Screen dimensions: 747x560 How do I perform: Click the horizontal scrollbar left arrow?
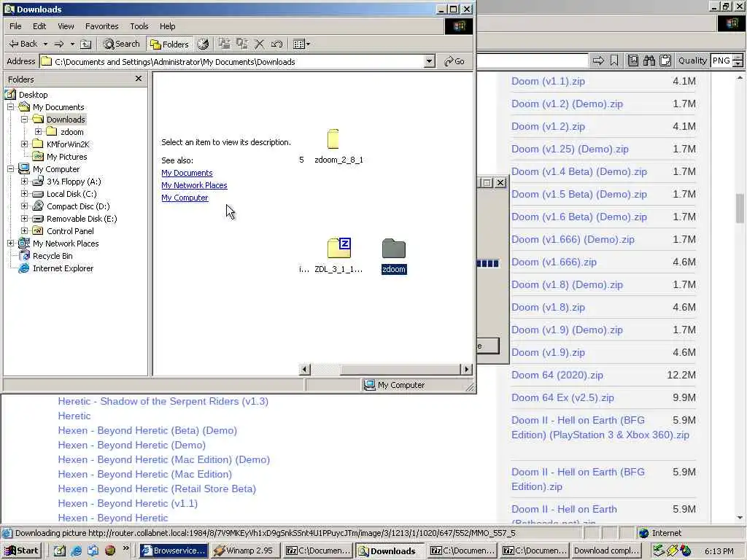(x=304, y=369)
